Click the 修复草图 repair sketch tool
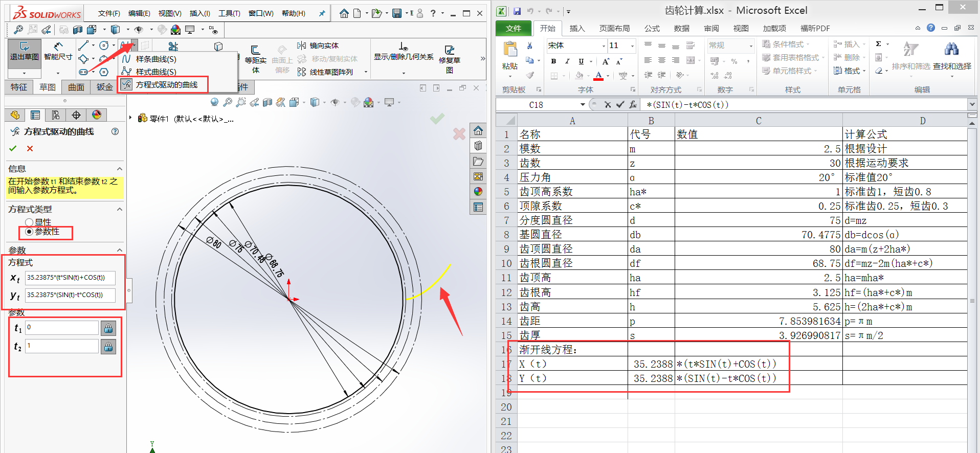Screen dimensions: 980x453 point(450,59)
